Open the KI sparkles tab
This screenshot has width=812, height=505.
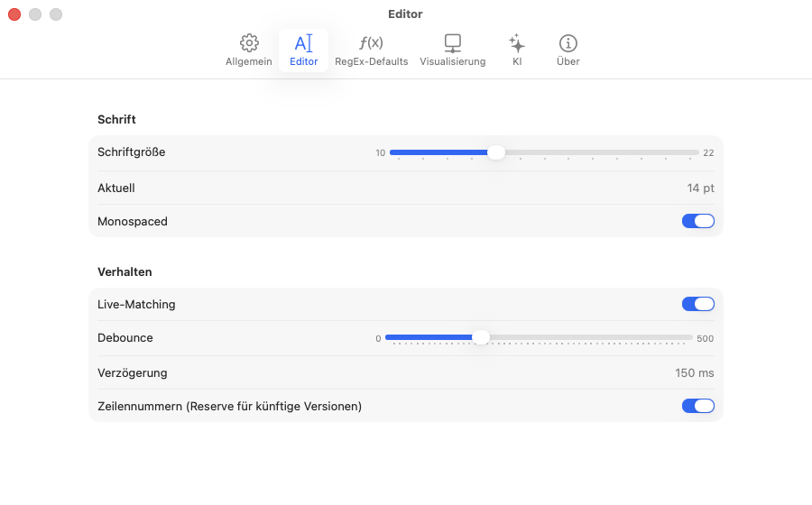click(517, 50)
